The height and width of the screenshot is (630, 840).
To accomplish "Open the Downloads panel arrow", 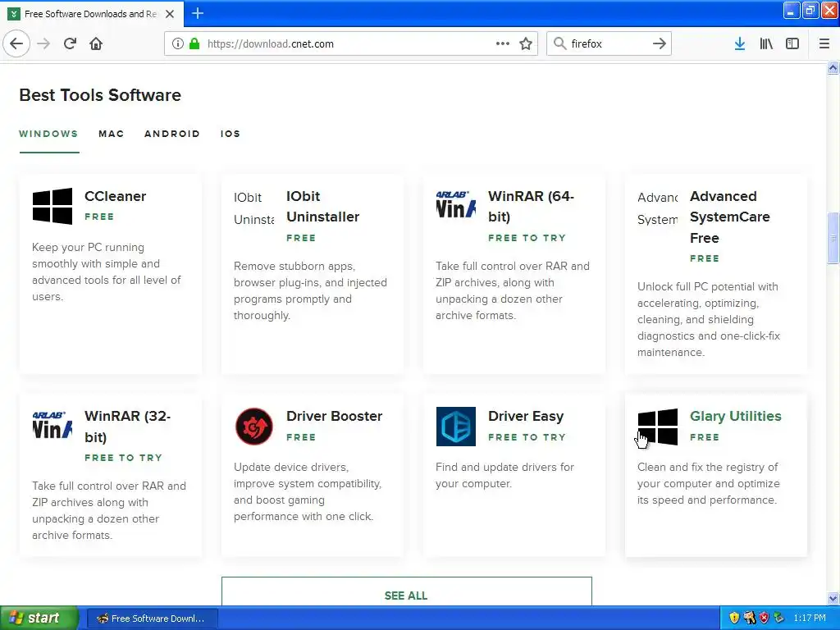I will 740,43.
